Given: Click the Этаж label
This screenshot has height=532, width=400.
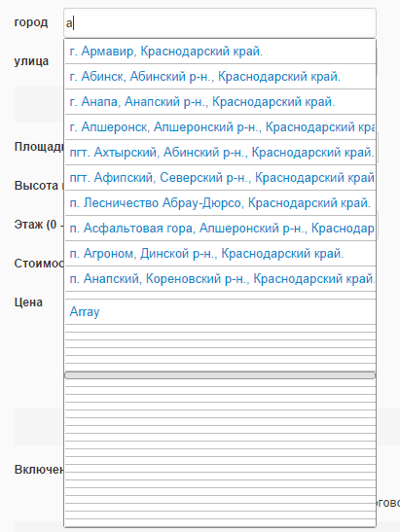Looking at the screenshot, I should [39, 225].
